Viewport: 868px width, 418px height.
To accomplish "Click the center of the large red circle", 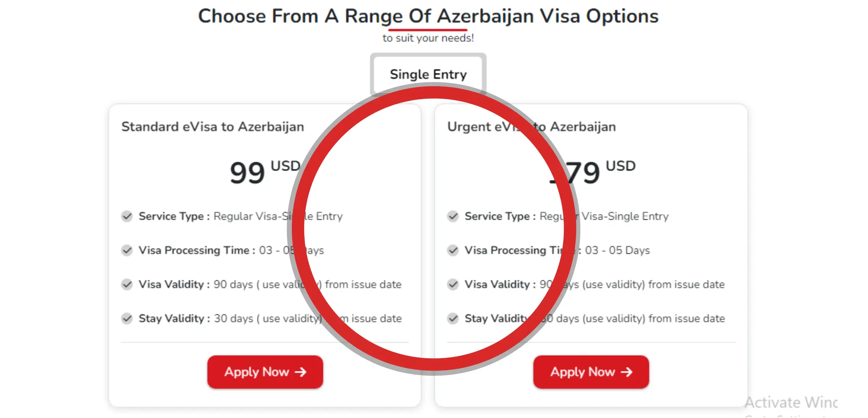I will (434, 229).
